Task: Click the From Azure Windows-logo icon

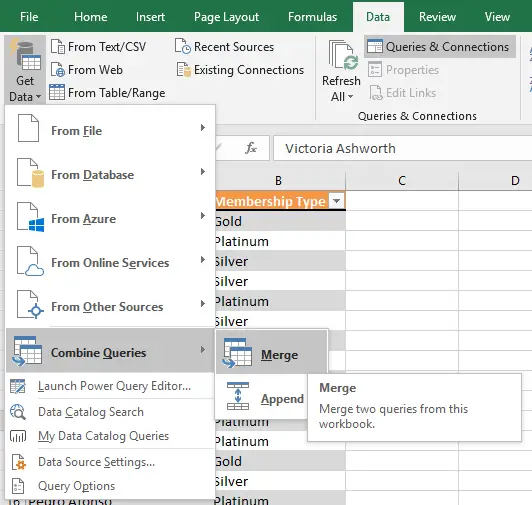Action: coord(31,217)
